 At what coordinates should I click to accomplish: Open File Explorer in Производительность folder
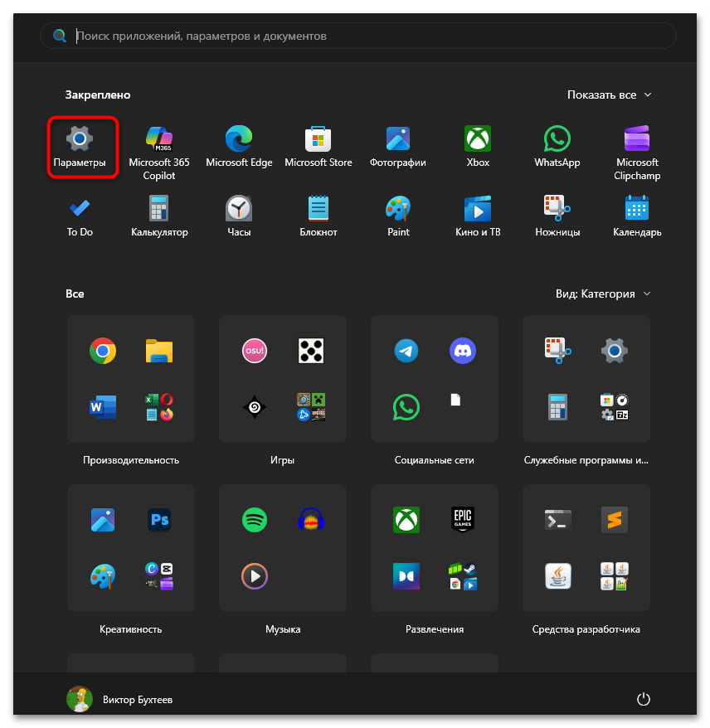[159, 351]
